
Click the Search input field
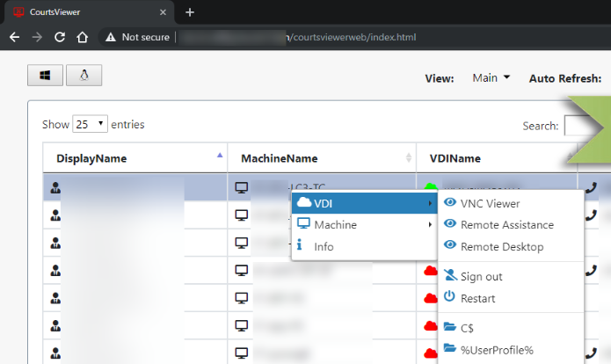(580, 126)
